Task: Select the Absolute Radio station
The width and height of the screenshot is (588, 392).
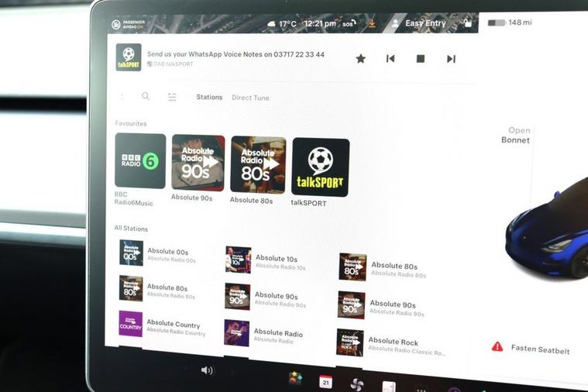Action: coord(264,334)
